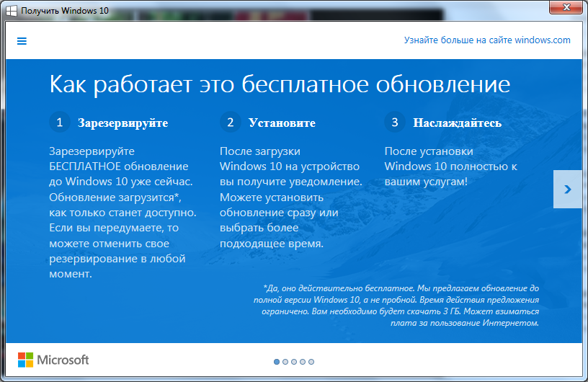Go to next slide with right arrow

click(x=567, y=189)
